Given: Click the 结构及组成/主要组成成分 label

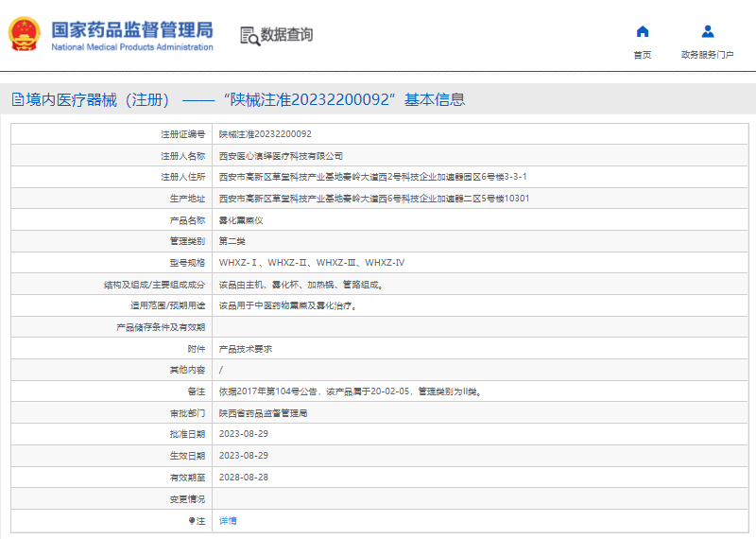Looking at the screenshot, I should click(154, 286).
